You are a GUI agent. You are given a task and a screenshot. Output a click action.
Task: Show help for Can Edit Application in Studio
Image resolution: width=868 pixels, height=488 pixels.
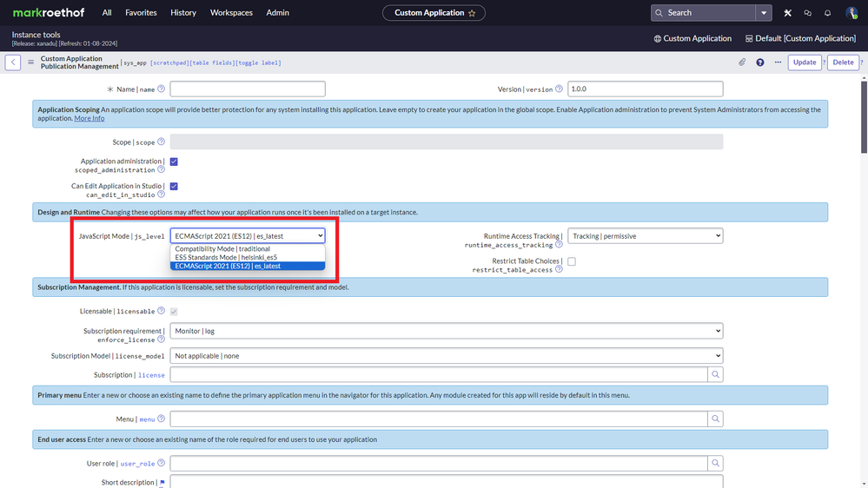coord(161,195)
